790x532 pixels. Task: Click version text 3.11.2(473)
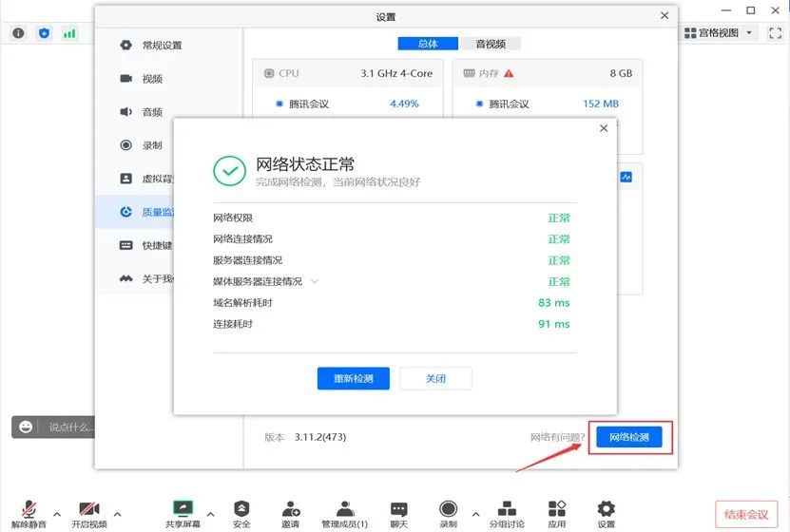tap(320, 437)
